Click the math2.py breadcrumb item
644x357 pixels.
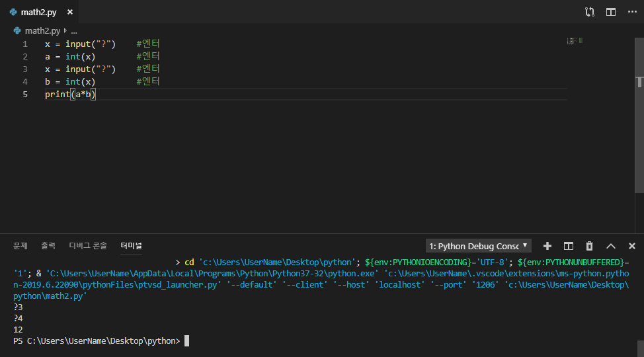tap(42, 31)
